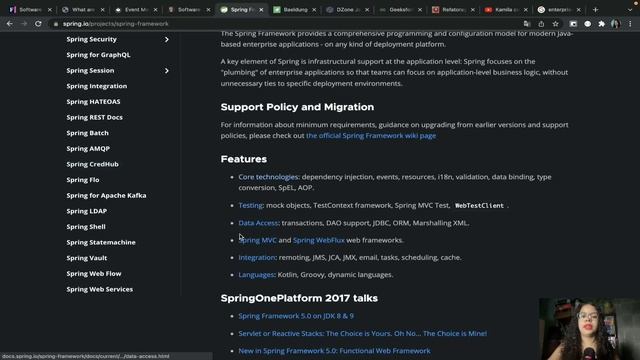Open Spring Security in sidebar
Screen dimensions: 640x360
tap(91, 39)
